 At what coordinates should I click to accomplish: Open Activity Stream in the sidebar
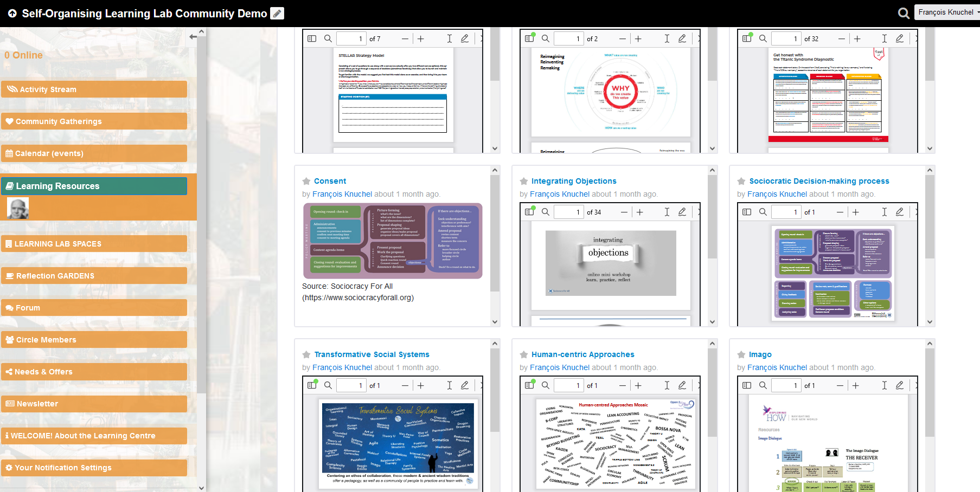[x=94, y=89]
